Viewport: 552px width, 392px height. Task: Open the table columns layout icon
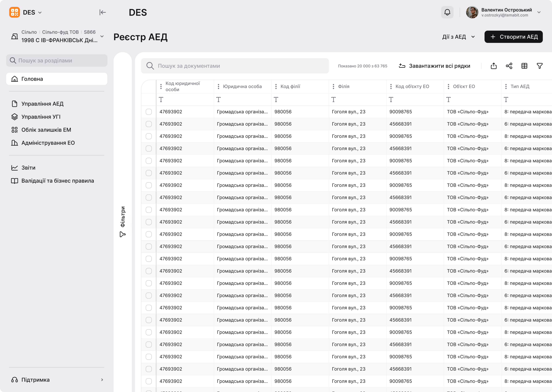tap(524, 66)
